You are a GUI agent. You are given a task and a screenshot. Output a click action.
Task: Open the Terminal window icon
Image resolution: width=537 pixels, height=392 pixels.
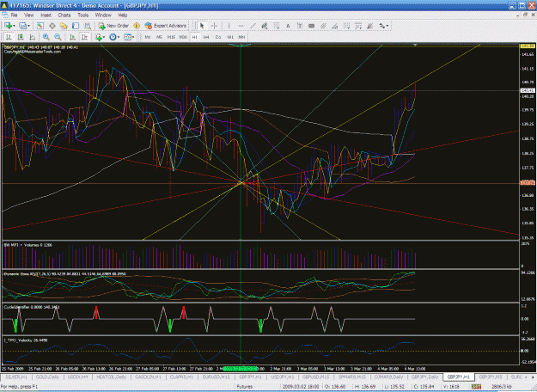point(76,26)
